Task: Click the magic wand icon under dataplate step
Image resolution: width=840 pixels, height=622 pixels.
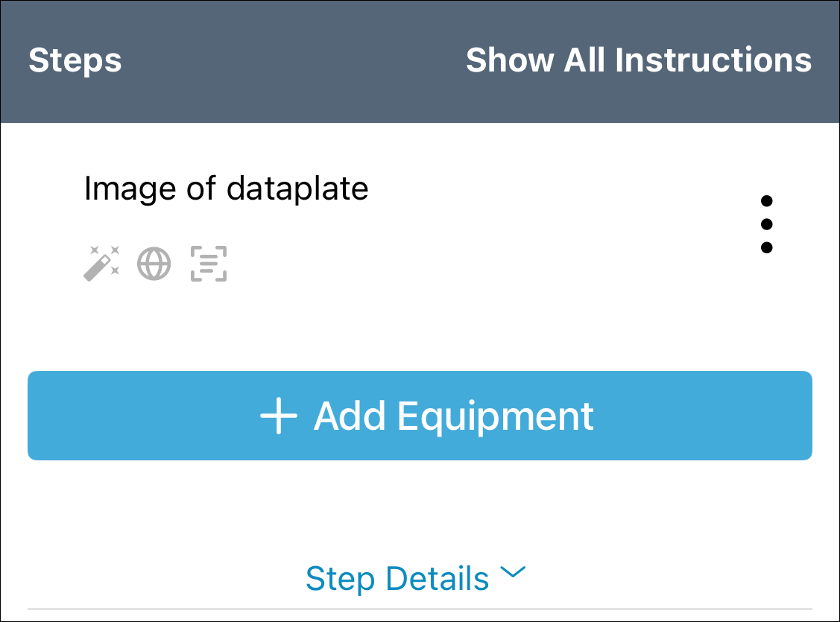Action: (x=101, y=264)
